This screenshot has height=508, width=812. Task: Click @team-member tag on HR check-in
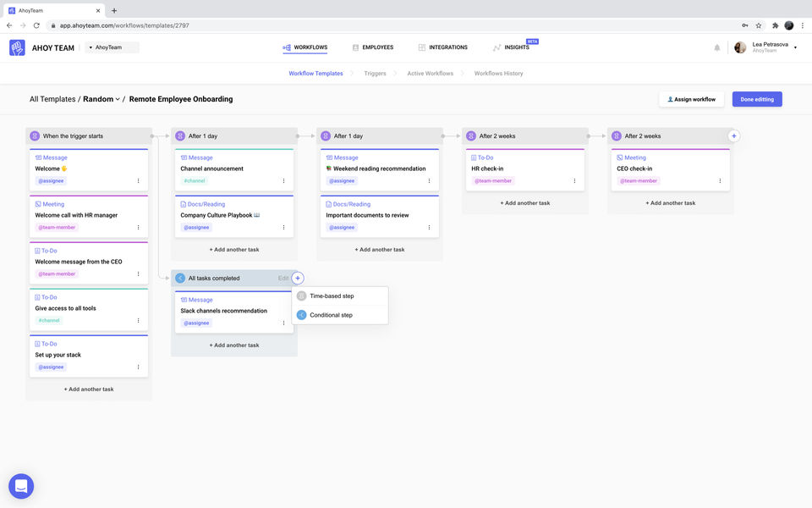click(493, 181)
